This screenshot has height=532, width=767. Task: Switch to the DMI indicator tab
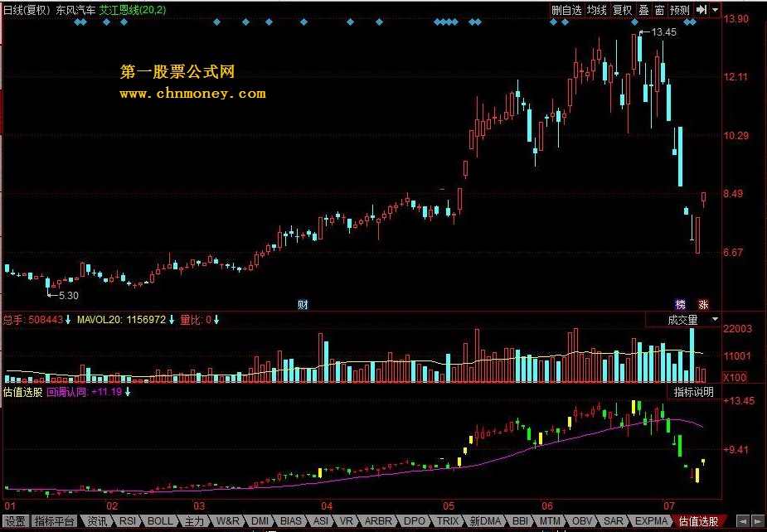point(260,521)
